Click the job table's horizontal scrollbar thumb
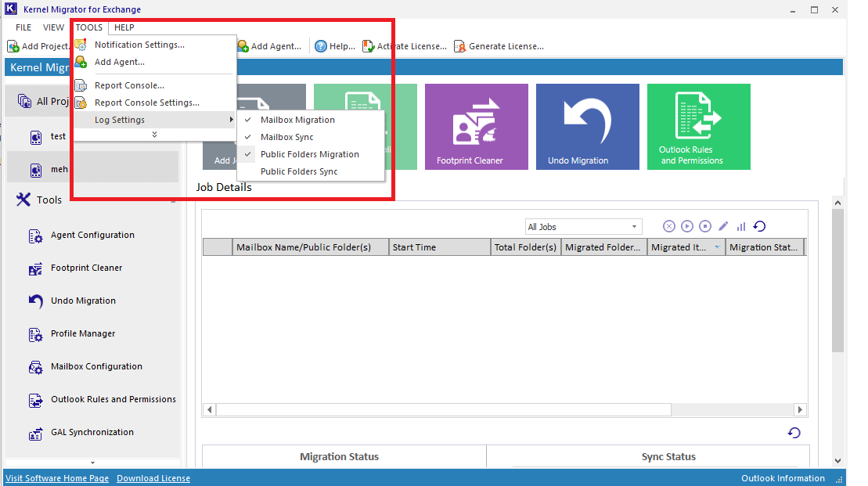868x486 pixels. point(444,410)
